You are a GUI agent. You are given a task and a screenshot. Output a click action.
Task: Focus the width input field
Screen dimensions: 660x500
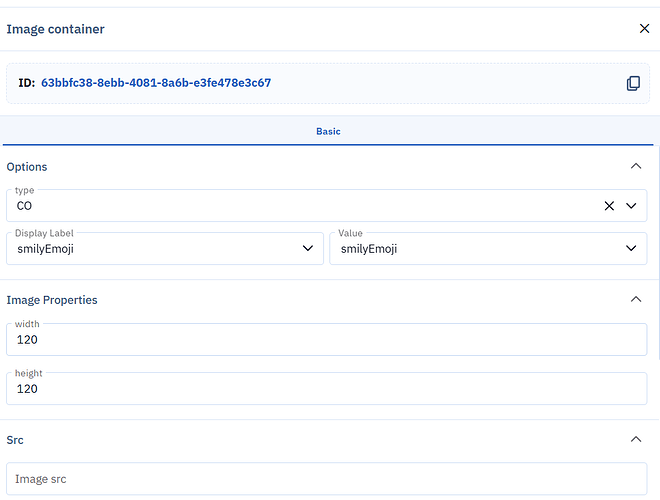(327, 340)
